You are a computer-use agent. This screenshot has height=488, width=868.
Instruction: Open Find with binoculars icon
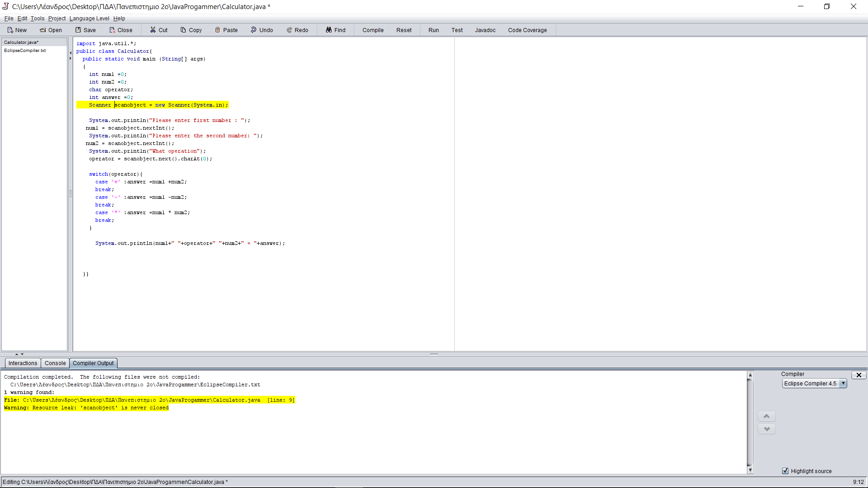pos(329,30)
